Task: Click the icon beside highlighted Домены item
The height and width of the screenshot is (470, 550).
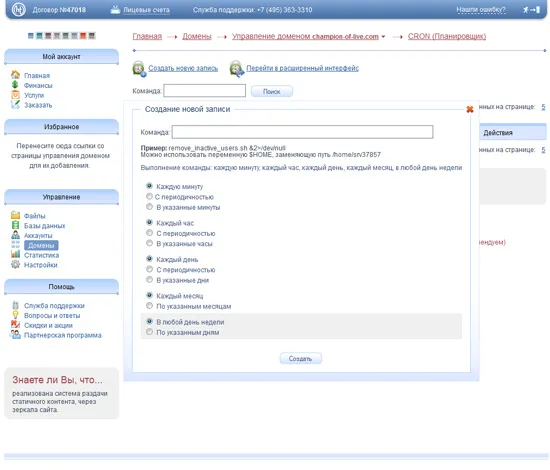Action: (15, 244)
